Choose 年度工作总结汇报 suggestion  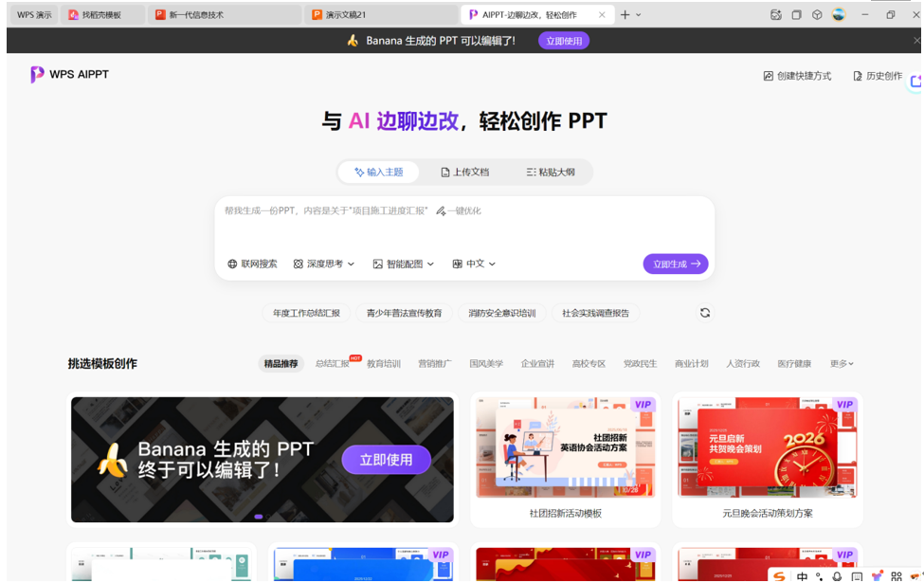[306, 313]
